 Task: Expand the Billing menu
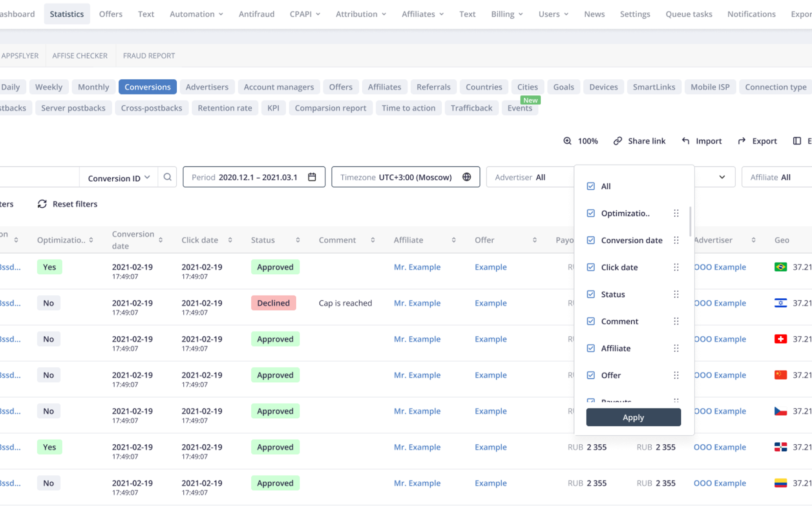point(507,14)
